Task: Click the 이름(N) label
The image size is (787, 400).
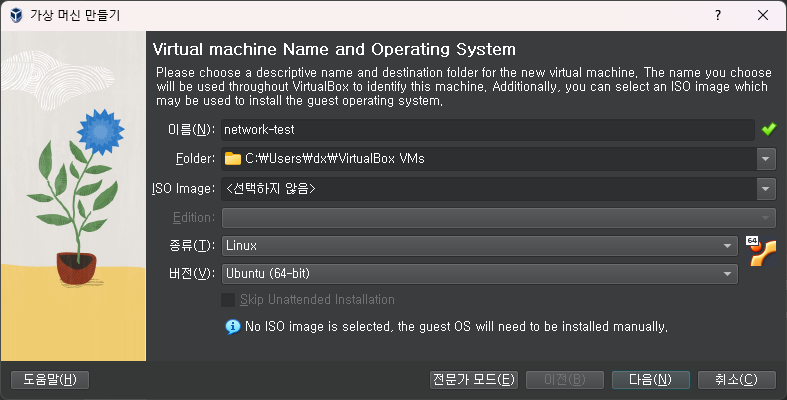Action: click(191, 130)
